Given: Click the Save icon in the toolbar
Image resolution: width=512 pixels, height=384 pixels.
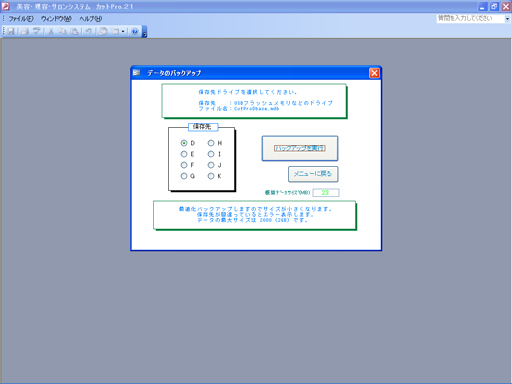Looking at the screenshot, I should click(x=11, y=31).
